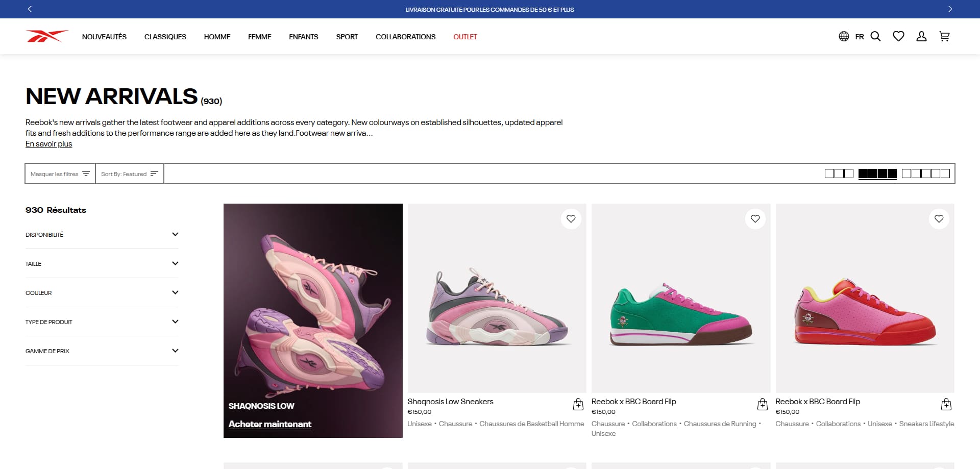Expand the Gamme de prix filter
Screen dimensions: 980x469
coord(102,351)
